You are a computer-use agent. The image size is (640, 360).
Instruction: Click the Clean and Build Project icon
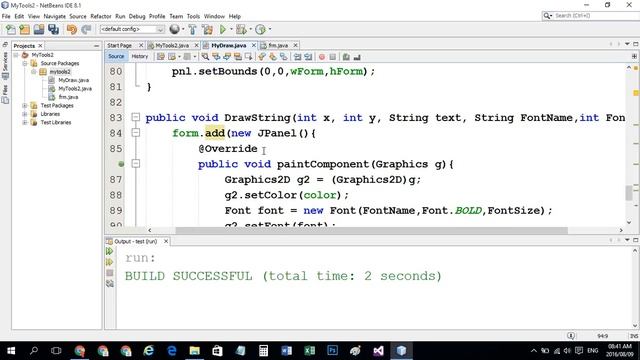pyautogui.click(x=207, y=29)
